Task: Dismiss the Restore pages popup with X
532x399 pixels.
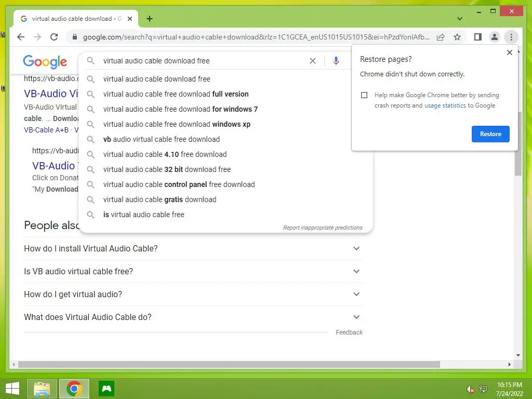Action: click(x=509, y=52)
